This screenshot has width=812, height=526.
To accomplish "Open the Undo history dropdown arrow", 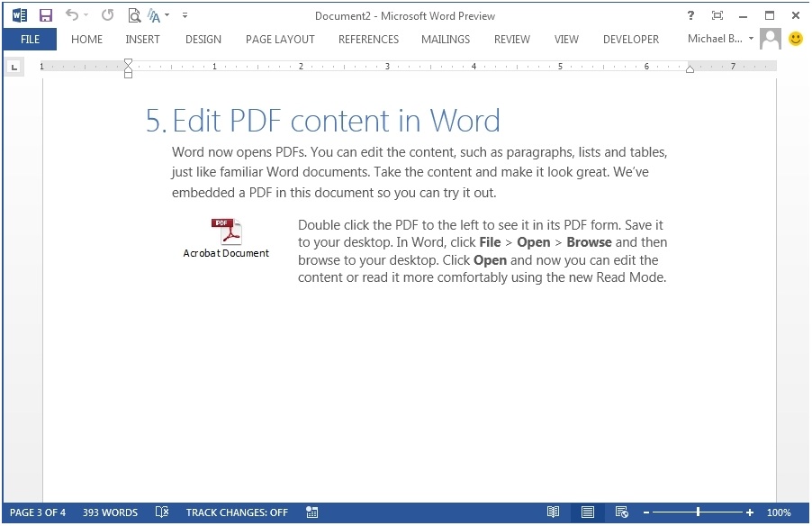I will tap(86, 15).
